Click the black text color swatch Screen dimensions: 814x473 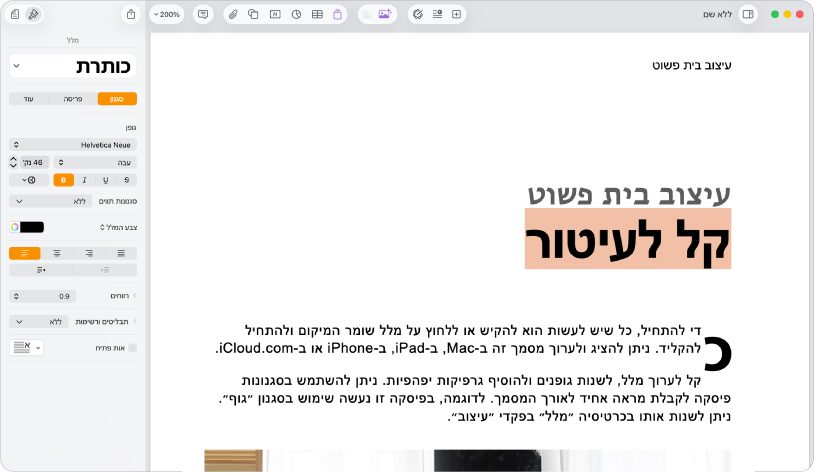32,227
